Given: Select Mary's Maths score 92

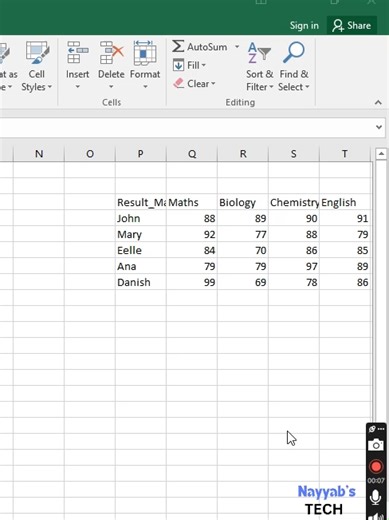Looking at the screenshot, I should point(192,234).
